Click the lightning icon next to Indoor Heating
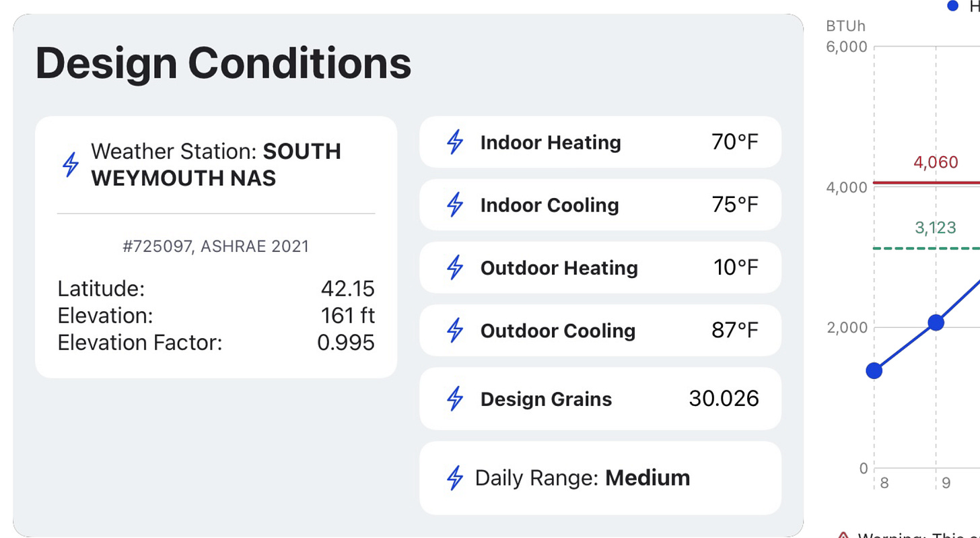Image resolution: width=980 pixels, height=538 pixels. pyautogui.click(x=456, y=142)
